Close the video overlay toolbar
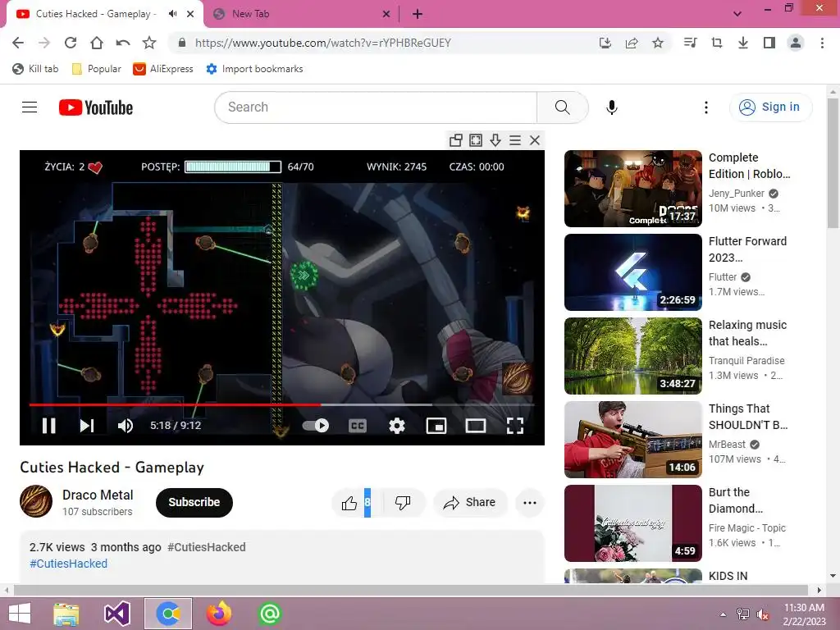The width and height of the screenshot is (840, 630). (x=535, y=140)
